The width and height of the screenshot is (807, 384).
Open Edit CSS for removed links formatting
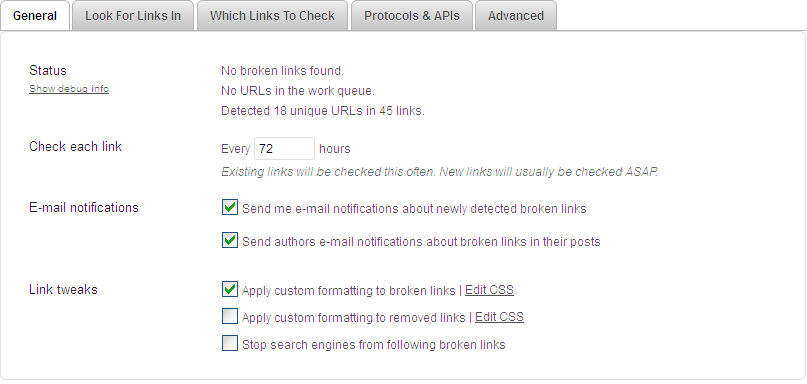pos(499,317)
